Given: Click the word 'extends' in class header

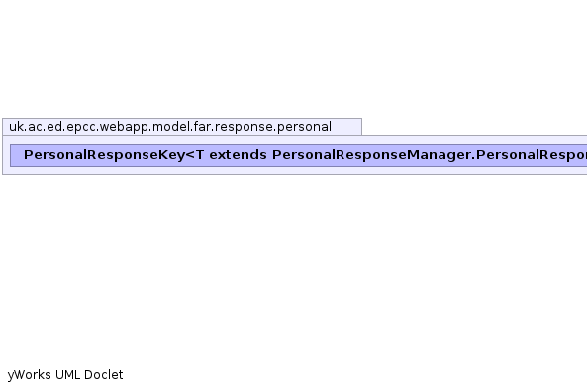Looking at the screenshot, I should 239,155.
